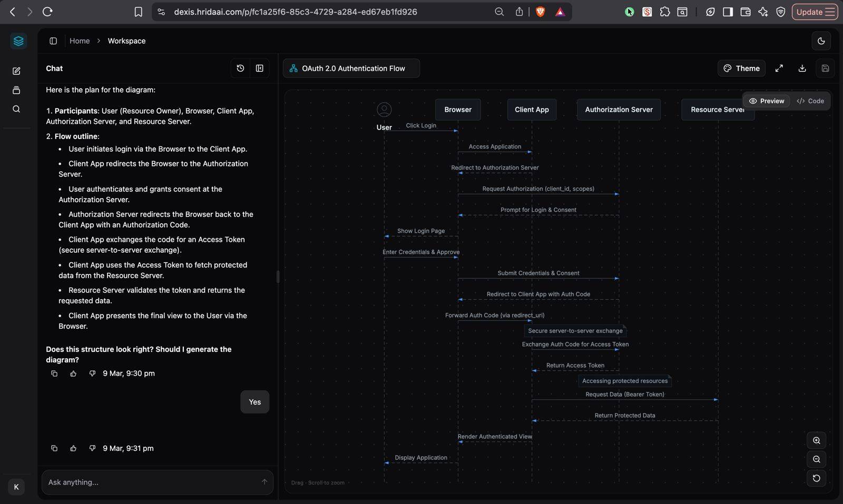
Task: Open chat history clock icon
Action: (x=240, y=68)
